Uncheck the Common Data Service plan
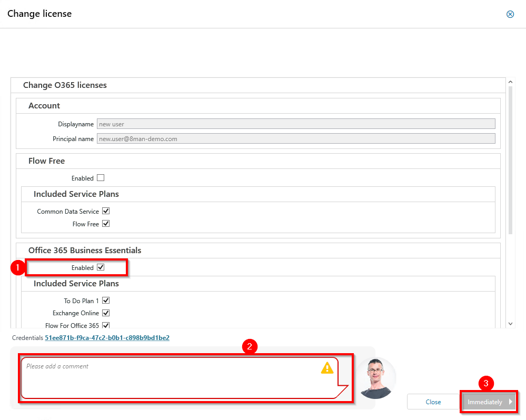This screenshot has height=420, width=526. (x=106, y=211)
